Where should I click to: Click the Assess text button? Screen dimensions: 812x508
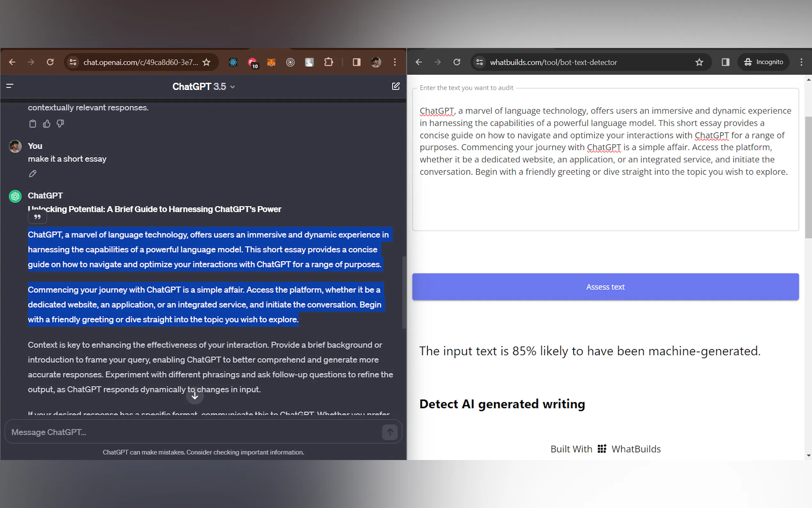click(605, 287)
